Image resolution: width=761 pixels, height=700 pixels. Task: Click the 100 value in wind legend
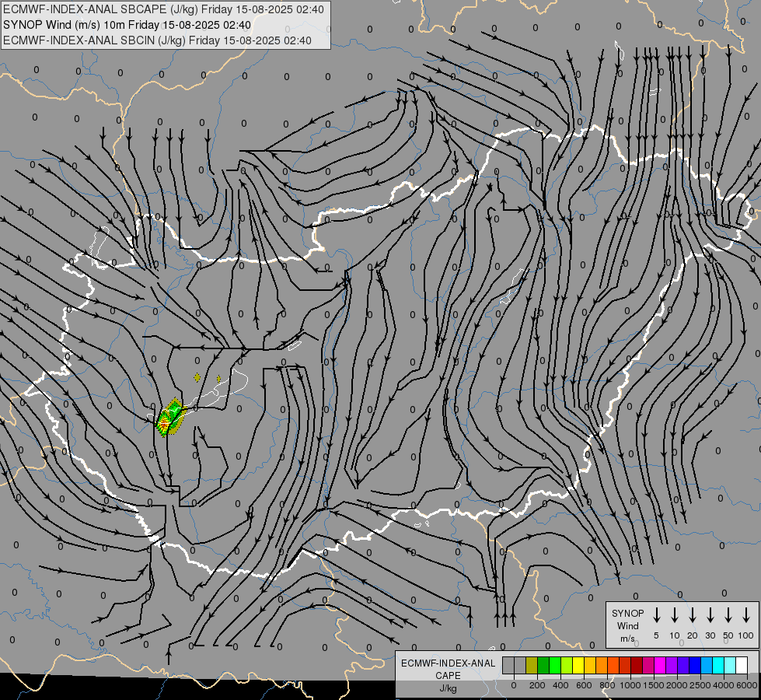746,635
